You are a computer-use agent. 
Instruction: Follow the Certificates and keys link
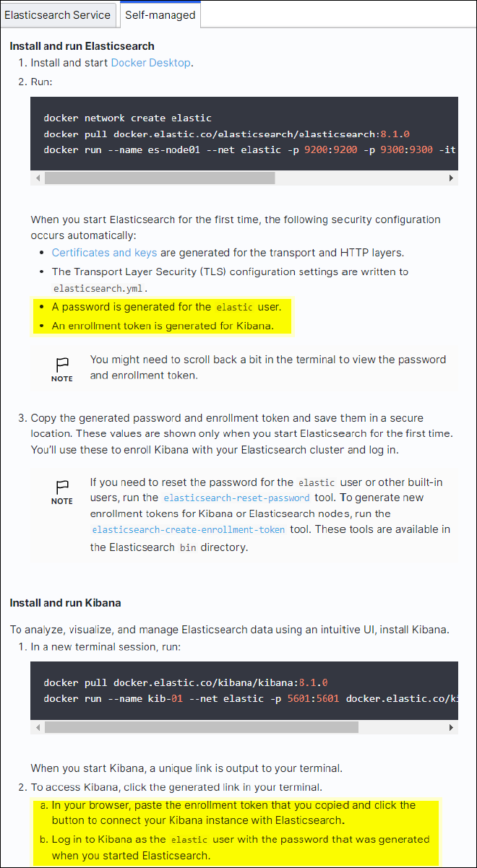click(103, 253)
